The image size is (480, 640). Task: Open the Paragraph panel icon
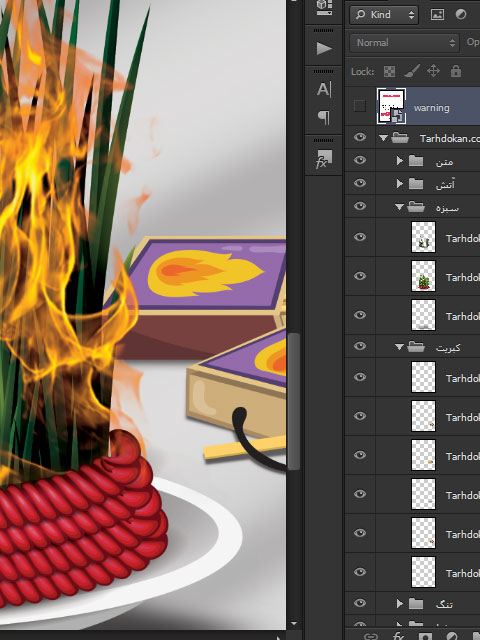(x=324, y=118)
